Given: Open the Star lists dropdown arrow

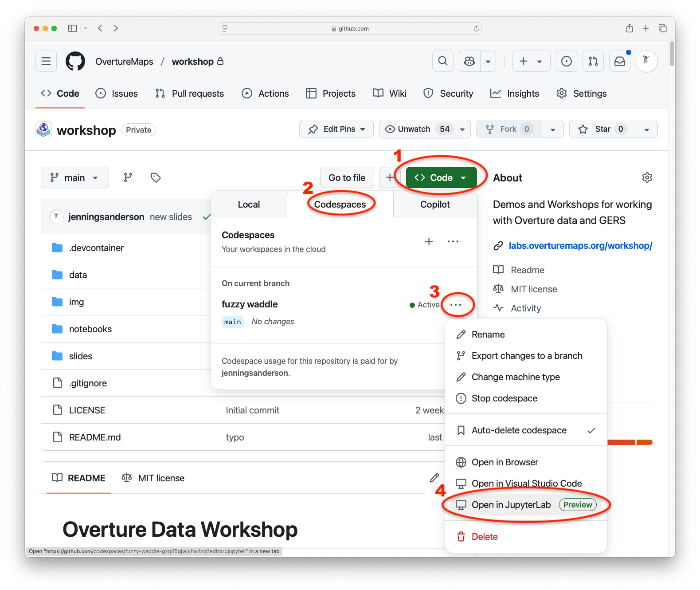Looking at the screenshot, I should (647, 129).
